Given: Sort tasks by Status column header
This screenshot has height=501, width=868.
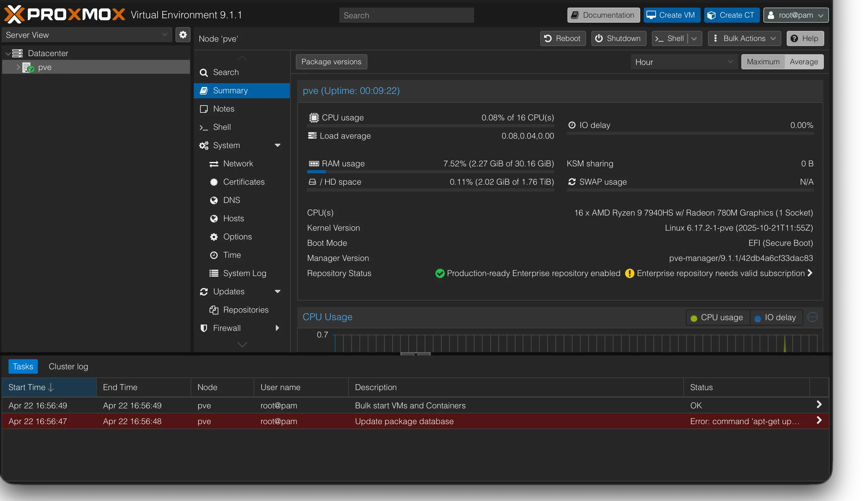Looking at the screenshot, I should click(746, 387).
